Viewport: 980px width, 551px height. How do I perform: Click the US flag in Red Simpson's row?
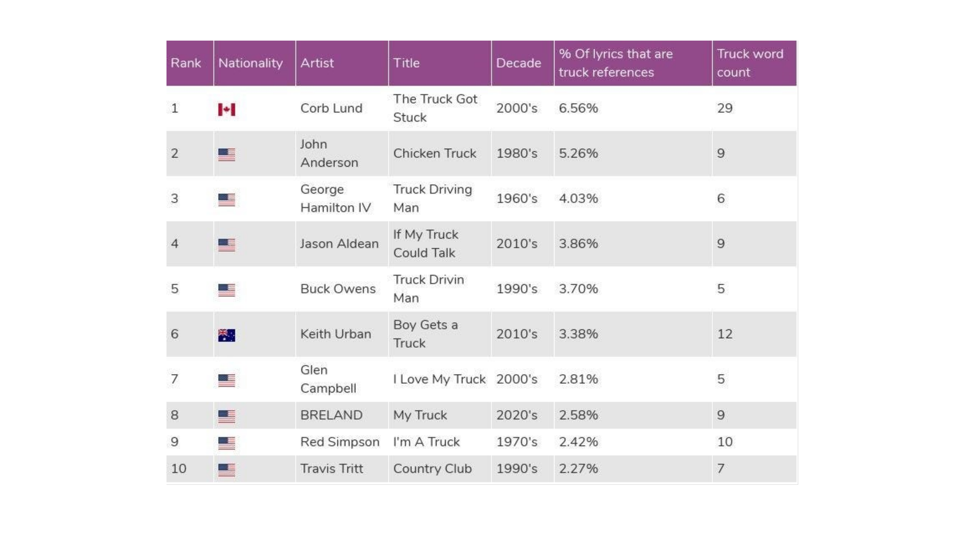coord(227,443)
